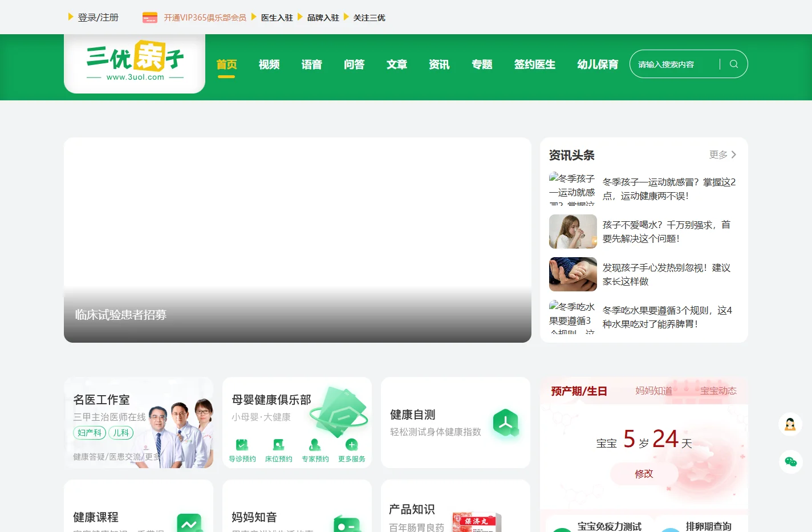Open the 妈妈知音 card title

[x=254, y=517]
